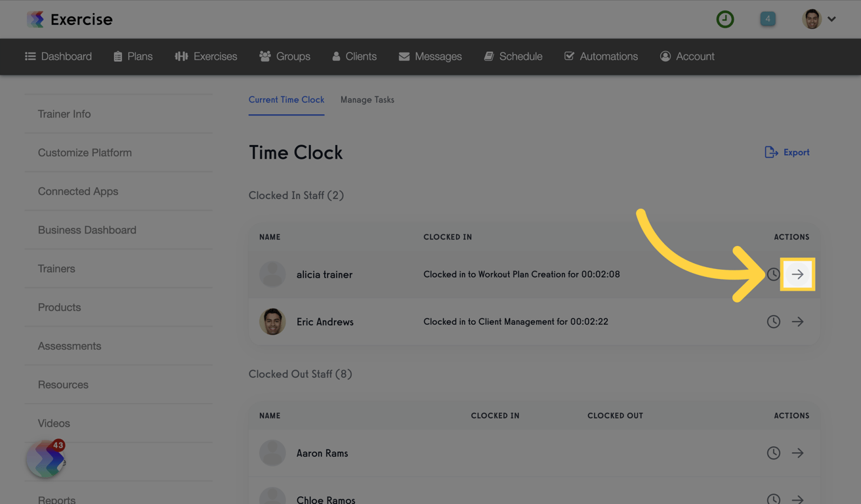Open the highlighted arrow for alicia trainer

click(x=797, y=274)
